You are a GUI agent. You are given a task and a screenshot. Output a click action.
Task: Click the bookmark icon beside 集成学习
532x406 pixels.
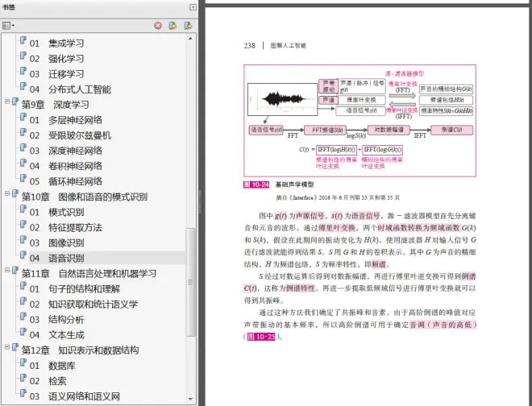pos(22,43)
